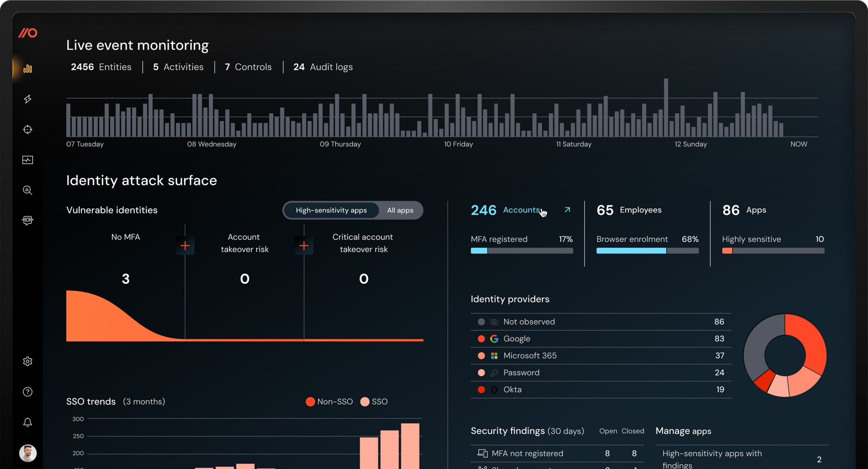Viewport: 868px width, 469px height.
Task: Switch to All apps toggle option
Action: [400, 210]
